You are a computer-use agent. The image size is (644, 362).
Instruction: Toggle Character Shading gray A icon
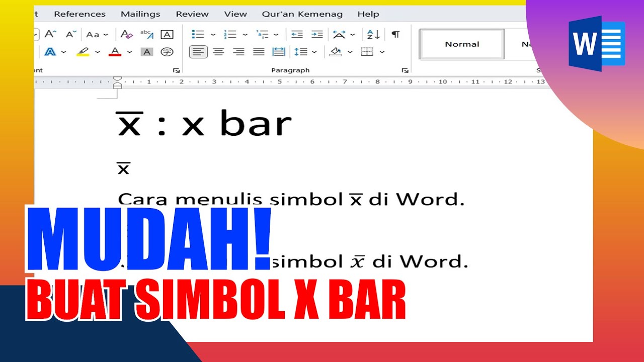(147, 51)
